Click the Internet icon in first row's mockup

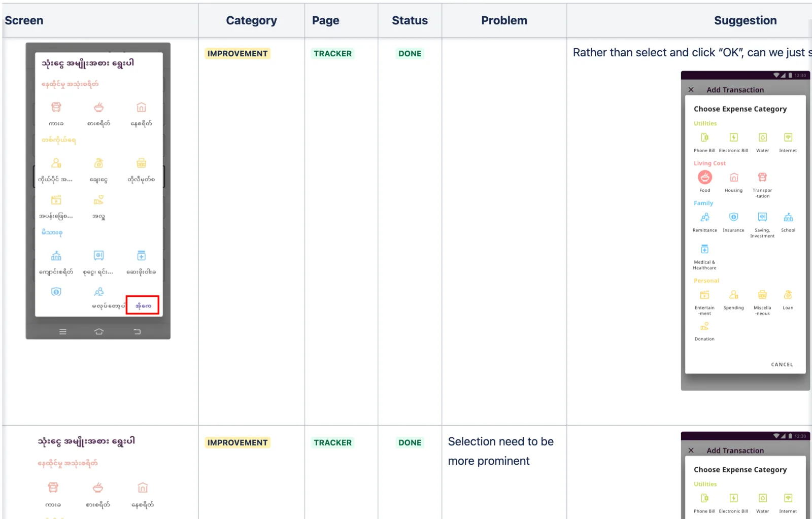pos(788,137)
